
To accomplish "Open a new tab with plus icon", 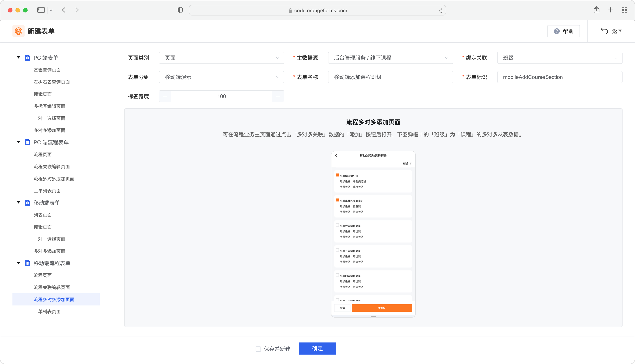I will point(610,10).
